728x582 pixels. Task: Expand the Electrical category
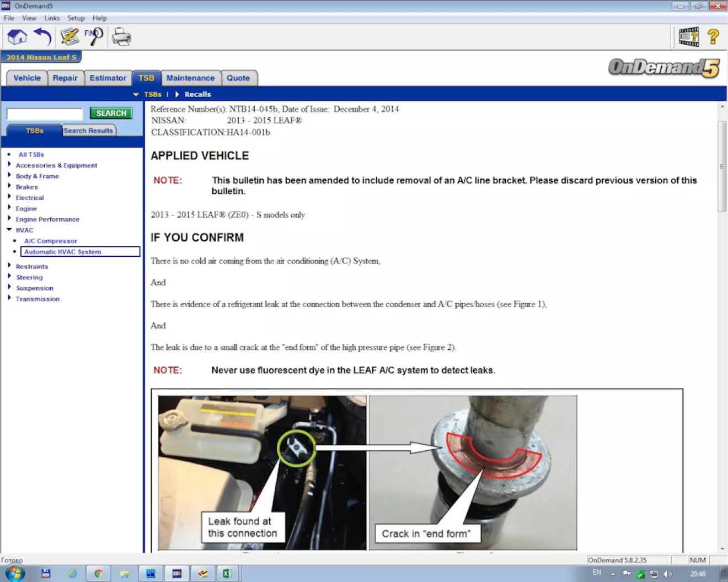[x=9, y=197]
